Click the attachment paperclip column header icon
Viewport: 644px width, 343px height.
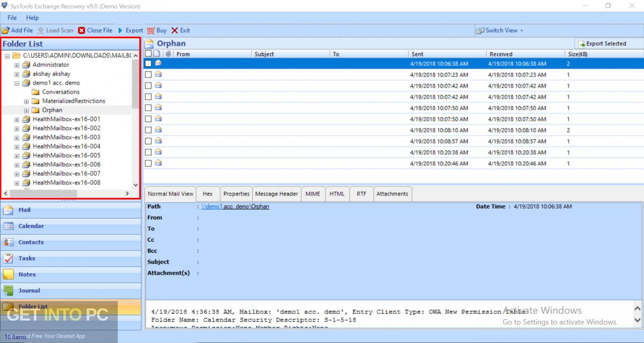click(x=168, y=54)
